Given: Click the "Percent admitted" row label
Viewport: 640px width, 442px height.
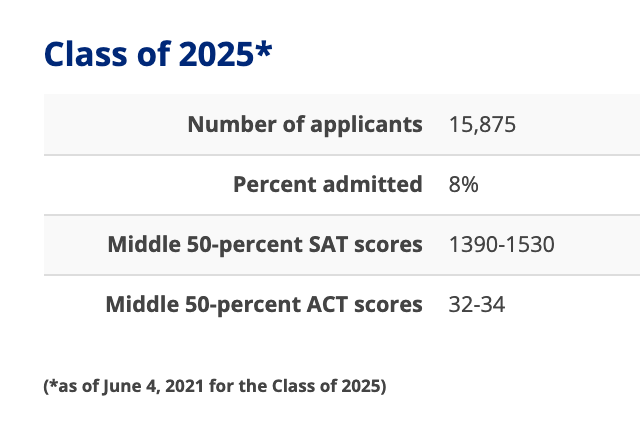Looking at the screenshot, I should (328, 184).
